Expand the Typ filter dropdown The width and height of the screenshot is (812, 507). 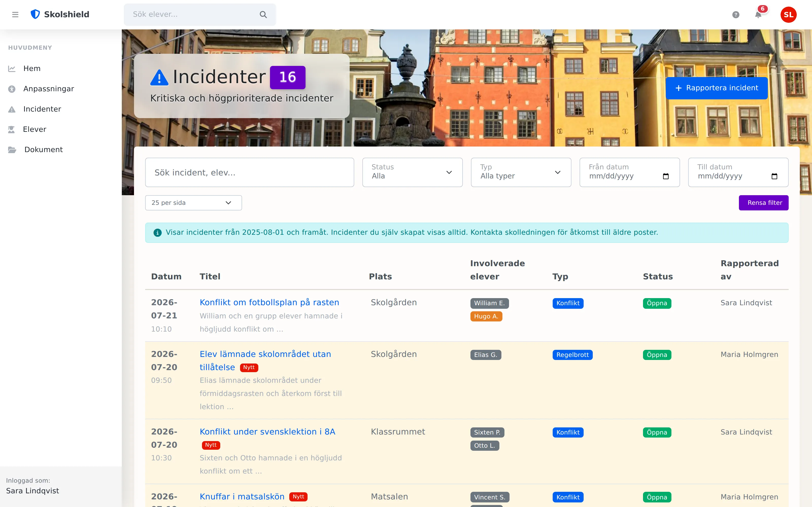[x=521, y=172]
